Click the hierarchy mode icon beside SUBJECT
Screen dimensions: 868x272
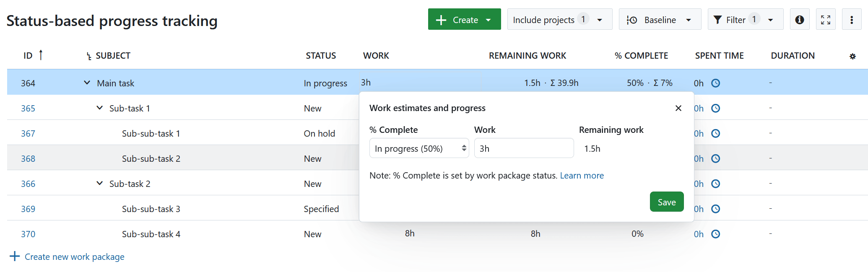(89, 56)
